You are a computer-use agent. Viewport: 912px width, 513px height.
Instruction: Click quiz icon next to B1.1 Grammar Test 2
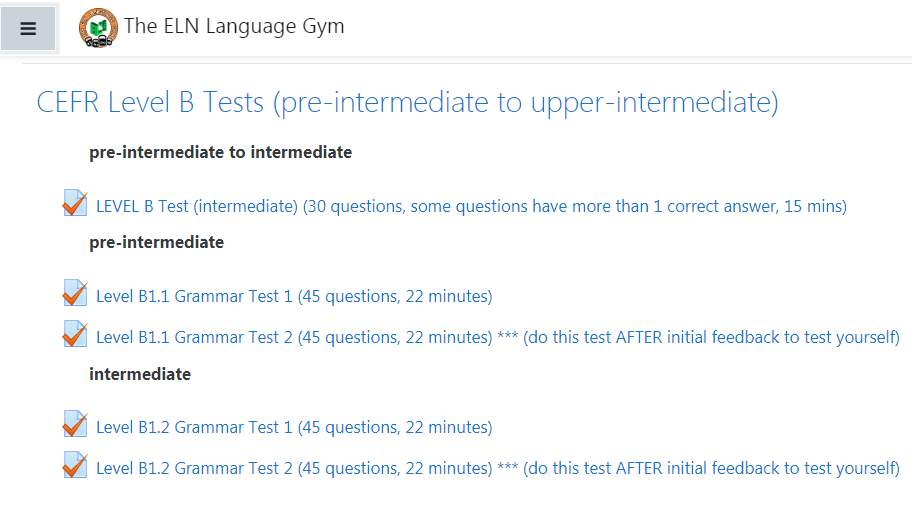(x=74, y=334)
